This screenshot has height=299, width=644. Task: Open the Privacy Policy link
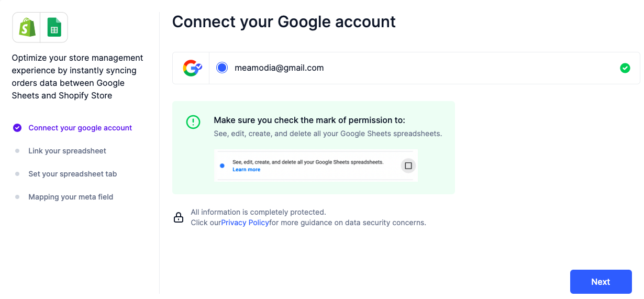click(245, 223)
